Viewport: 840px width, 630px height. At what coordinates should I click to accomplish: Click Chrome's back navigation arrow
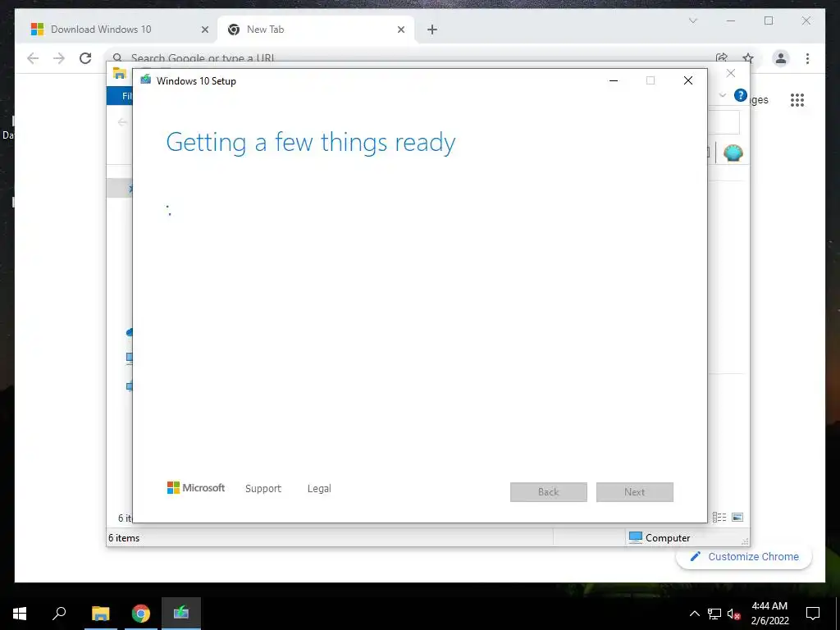[x=33, y=58]
